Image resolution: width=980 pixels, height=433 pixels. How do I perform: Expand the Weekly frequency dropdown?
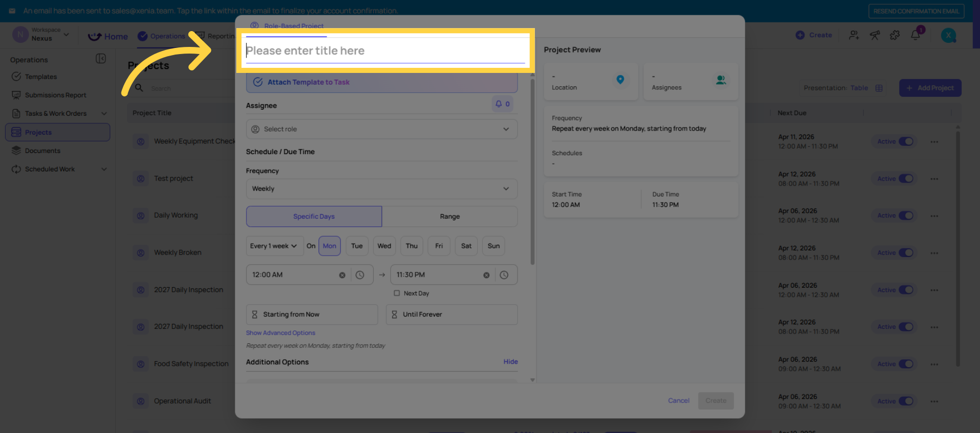[x=381, y=189]
